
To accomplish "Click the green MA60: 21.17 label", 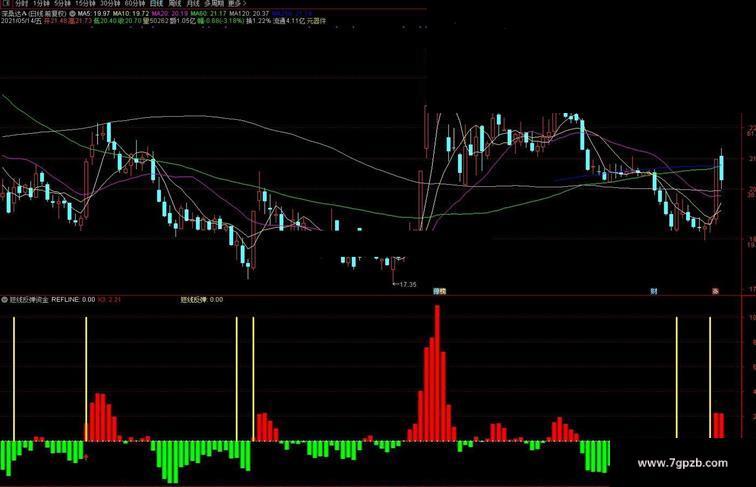I will [208, 14].
